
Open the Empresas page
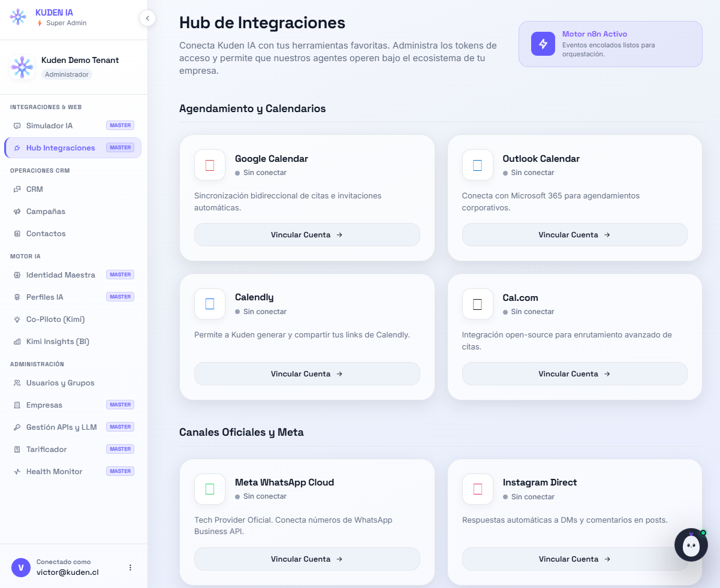pos(73,405)
